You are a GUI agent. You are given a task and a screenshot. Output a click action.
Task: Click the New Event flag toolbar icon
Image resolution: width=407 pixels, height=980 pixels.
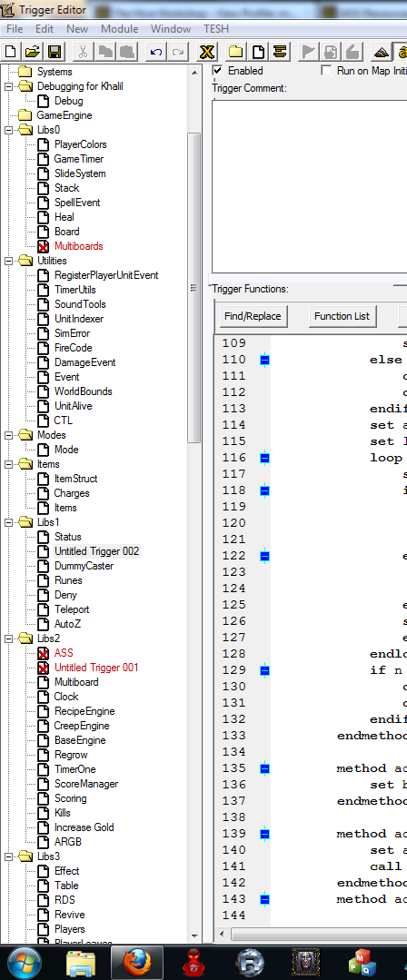(x=309, y=51)
